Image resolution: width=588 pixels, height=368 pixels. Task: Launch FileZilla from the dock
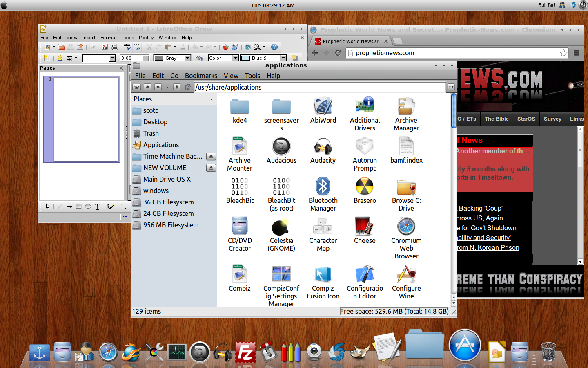(x=245, y=352)
